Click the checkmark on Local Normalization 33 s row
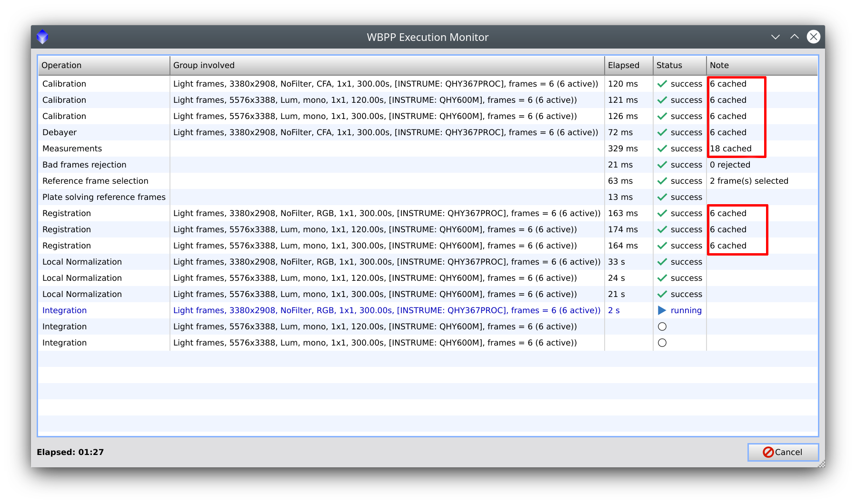 [662, 262]
